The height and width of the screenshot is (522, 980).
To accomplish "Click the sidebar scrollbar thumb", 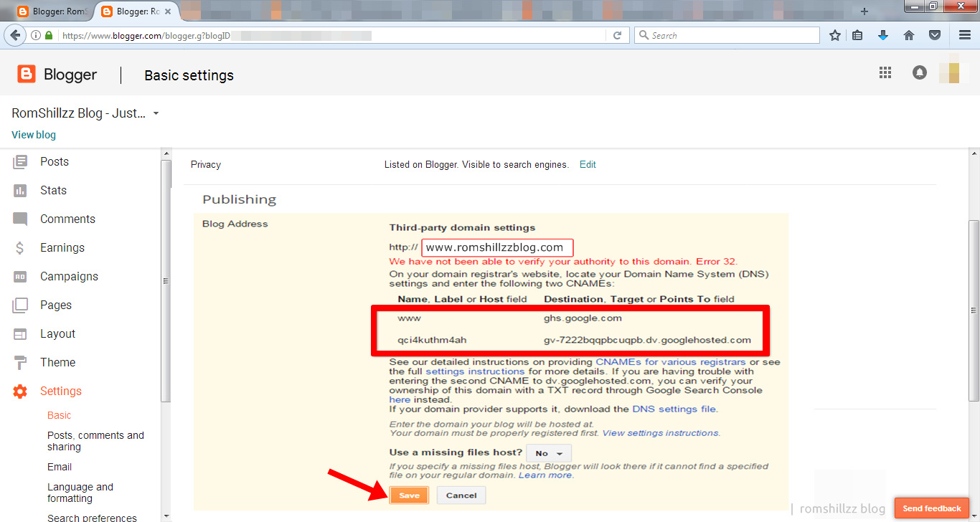I will click(x=166, y=281).
